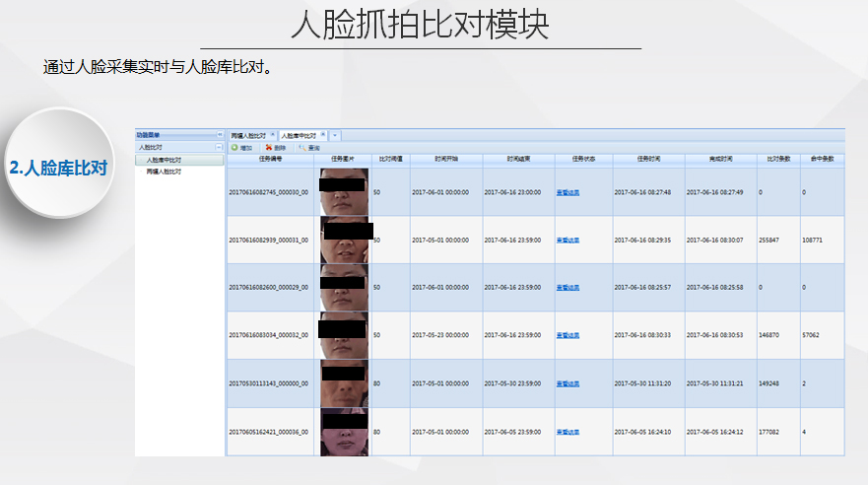
Task: Collapse the 功能菜单 sidebar panel arrow
Action: tap(220, 134)
